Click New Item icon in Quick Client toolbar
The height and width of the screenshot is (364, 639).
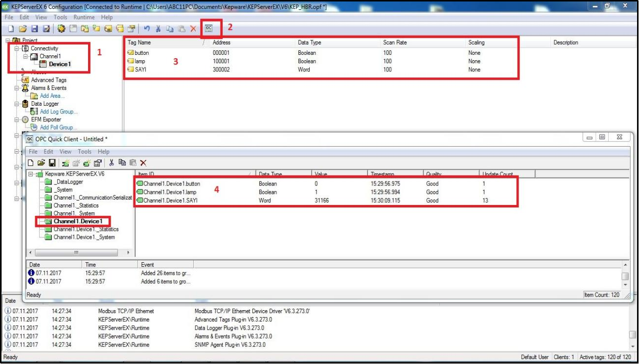pos(87,162)
